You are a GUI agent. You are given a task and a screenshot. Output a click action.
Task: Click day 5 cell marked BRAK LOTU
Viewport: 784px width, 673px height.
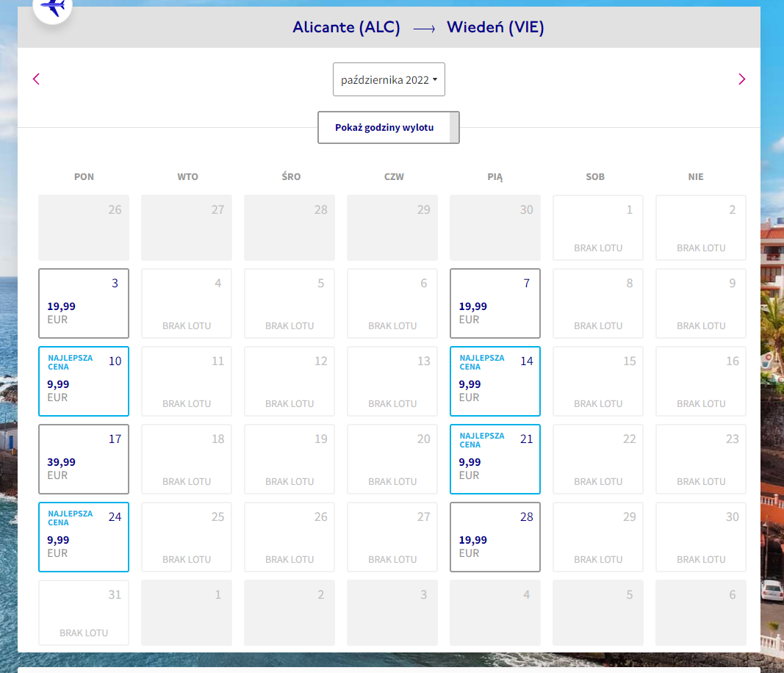(x=289, y=303)
